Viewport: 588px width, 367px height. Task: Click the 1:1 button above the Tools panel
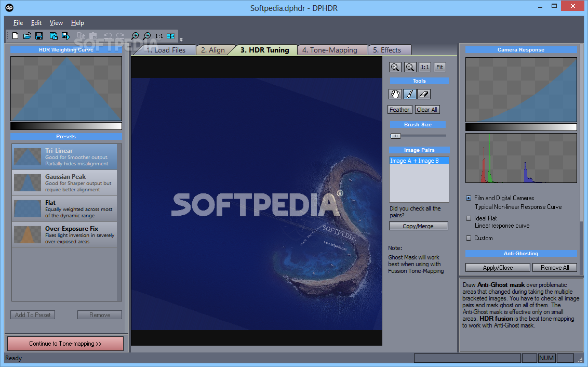425,67
